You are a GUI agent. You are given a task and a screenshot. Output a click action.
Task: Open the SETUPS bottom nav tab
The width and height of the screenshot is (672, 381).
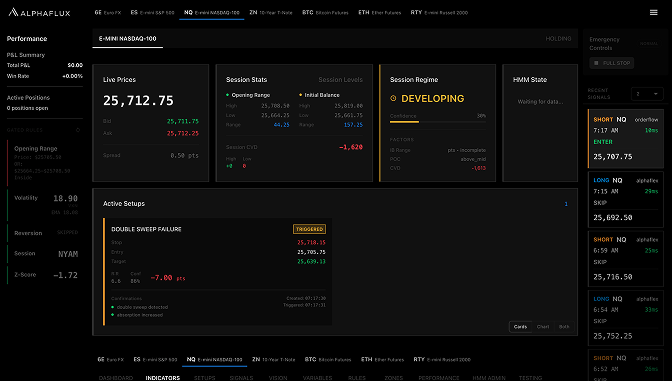point(204,378)
